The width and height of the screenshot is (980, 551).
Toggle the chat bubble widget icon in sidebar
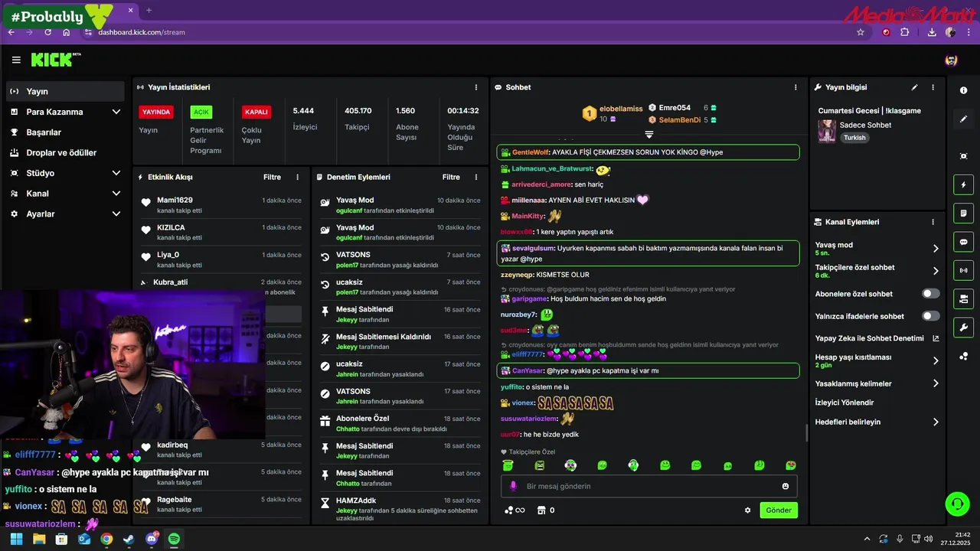(x=963, y=242)
